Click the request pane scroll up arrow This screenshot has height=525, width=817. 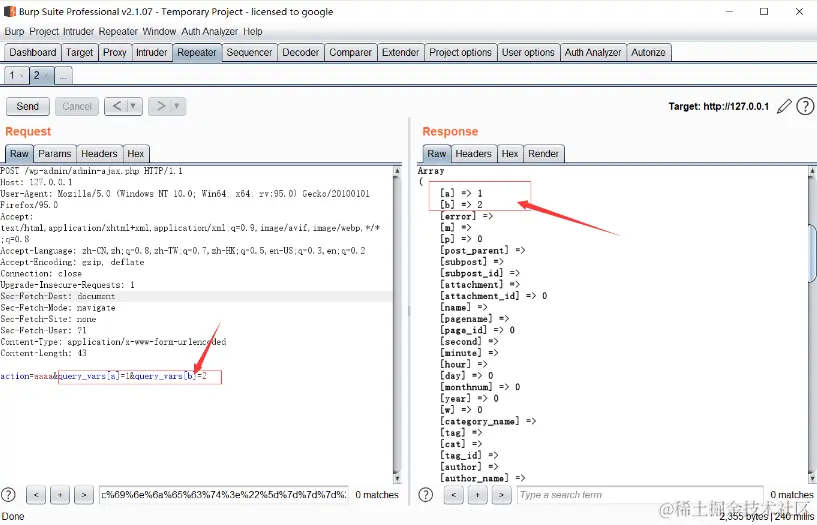click(x=398, y=170)
